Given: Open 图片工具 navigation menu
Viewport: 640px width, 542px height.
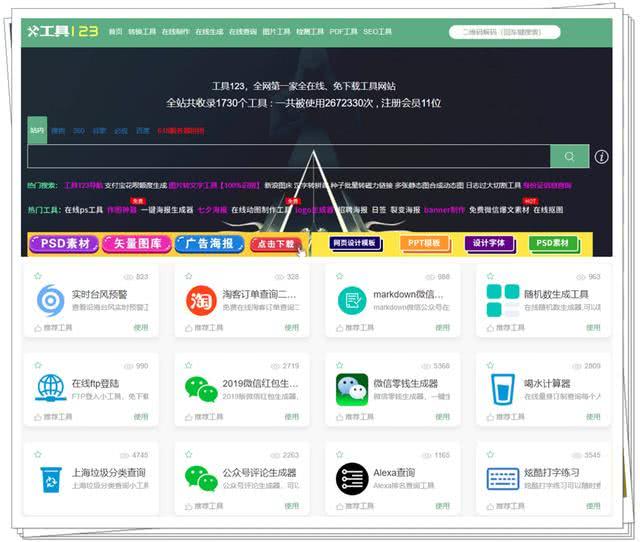Looking at the screenshot, I should (x=276, y=31).
